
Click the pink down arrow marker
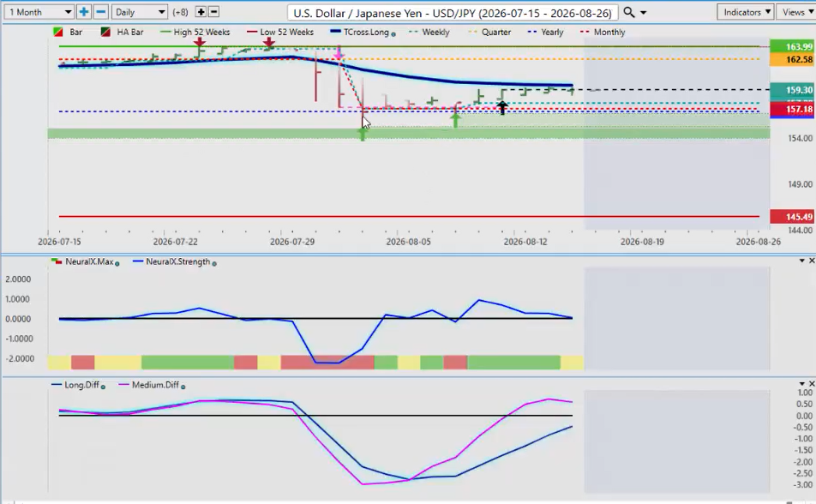pos(339,52)
